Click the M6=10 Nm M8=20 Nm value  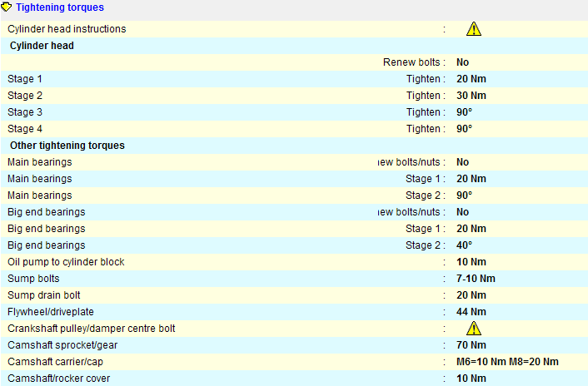click(x=507, y=362)
